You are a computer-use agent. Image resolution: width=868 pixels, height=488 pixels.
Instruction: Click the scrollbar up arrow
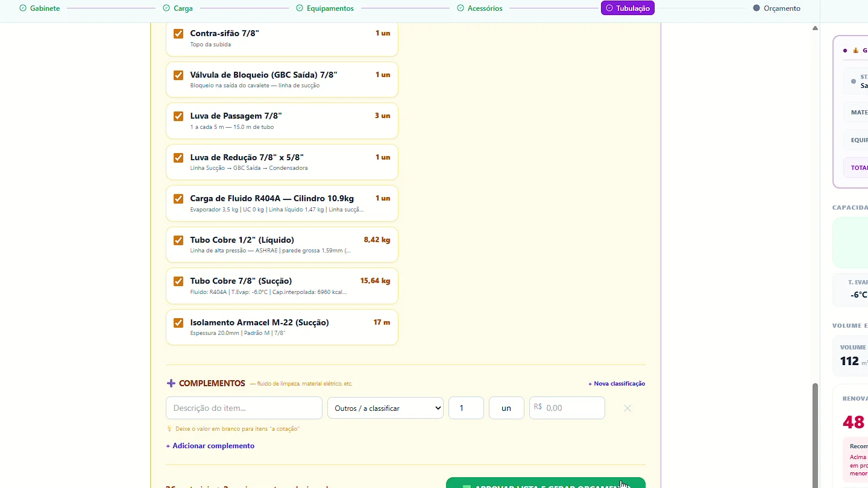(x=815, y=28)
